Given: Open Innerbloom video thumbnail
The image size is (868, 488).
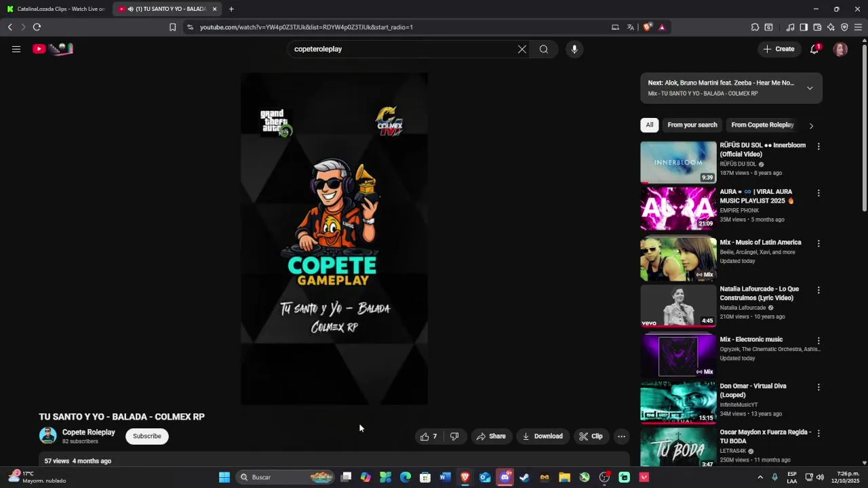Looking at the screenshot, I should coord(678,163).
